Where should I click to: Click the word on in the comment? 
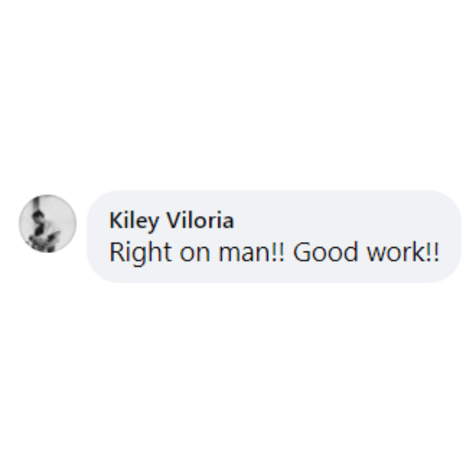pos(195,254)
